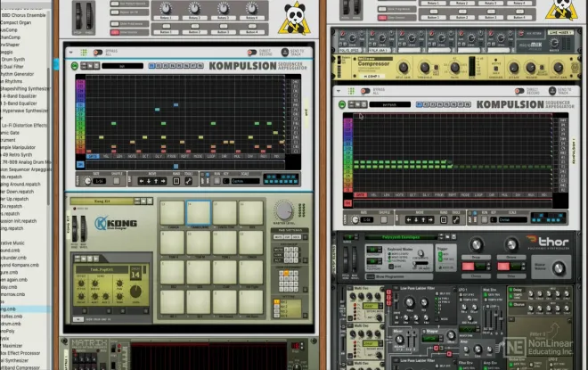588x370 pixels.
Task: Select pattern P1 on right Kompulsion
Action: pos(420,104)
